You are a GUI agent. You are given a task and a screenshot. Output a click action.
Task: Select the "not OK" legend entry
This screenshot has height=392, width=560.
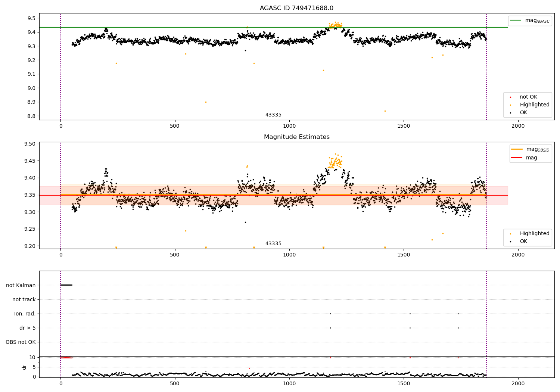click(x=528, y=97)
